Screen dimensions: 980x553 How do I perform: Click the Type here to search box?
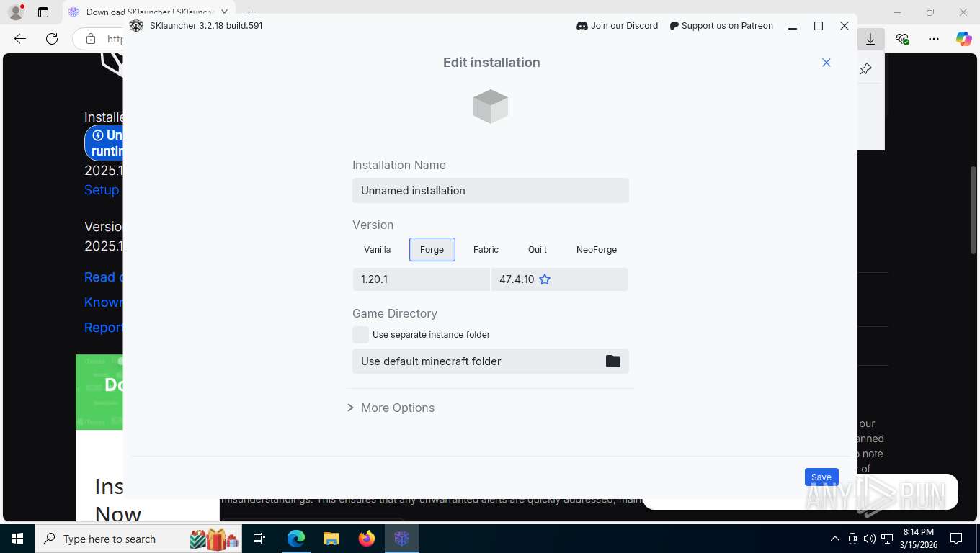point(140,539)
